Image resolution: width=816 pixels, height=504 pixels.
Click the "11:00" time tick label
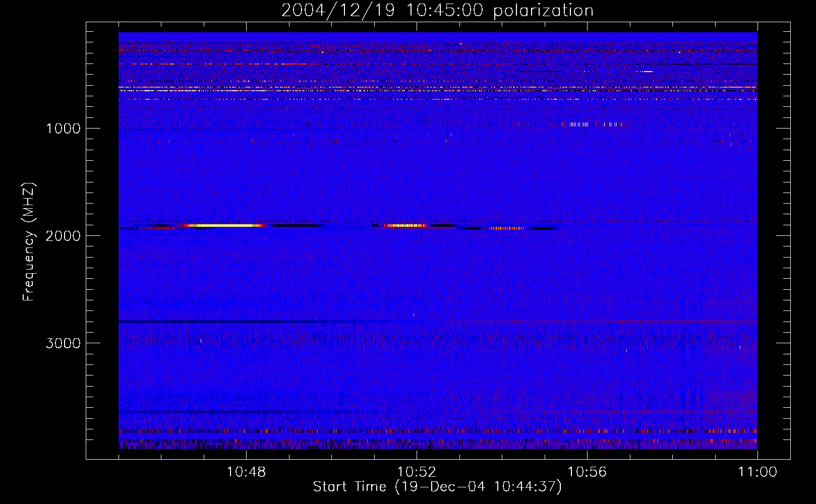[757, 472]
